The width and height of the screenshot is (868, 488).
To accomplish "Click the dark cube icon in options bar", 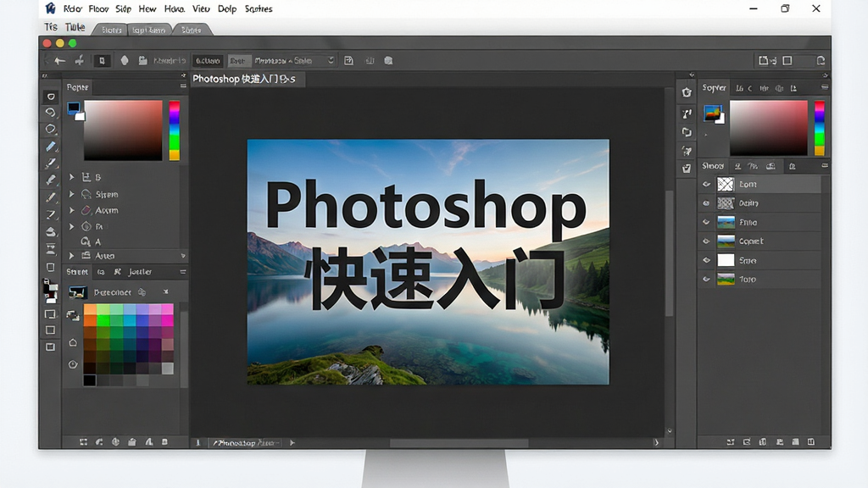I will 388,61.
